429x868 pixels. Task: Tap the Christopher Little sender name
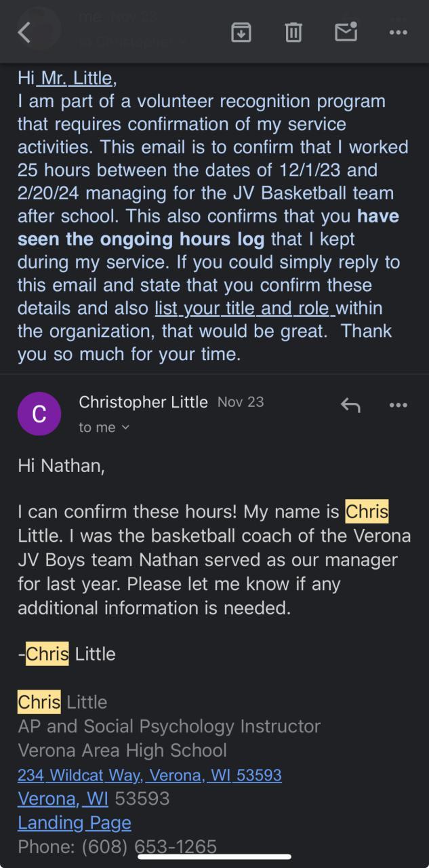[x=143, y=402]
